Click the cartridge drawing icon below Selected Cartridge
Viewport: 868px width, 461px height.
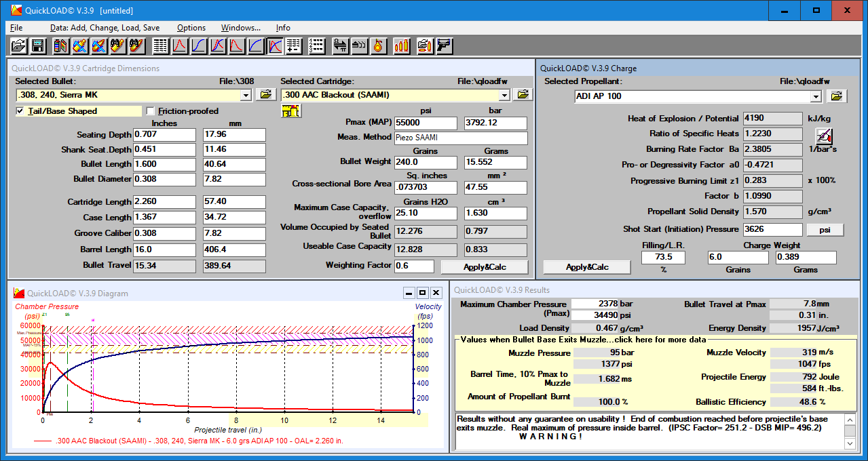coord(291,111)
